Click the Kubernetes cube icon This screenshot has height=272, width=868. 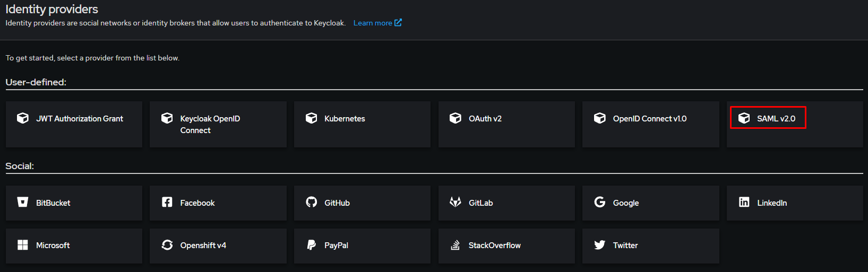[312, 118]
